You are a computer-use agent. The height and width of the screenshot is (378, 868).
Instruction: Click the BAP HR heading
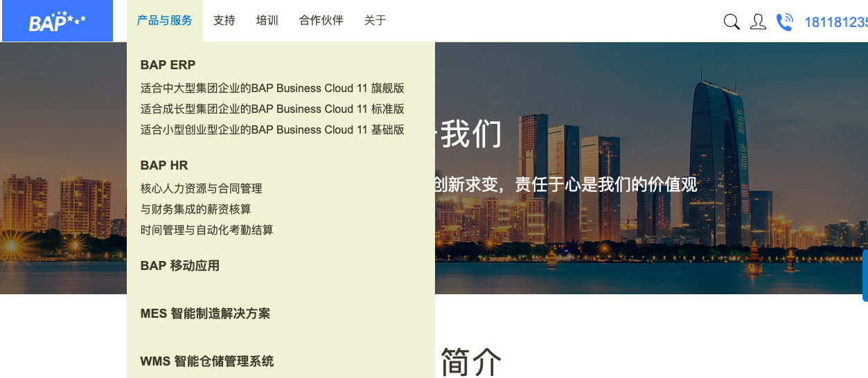[164, 165]
